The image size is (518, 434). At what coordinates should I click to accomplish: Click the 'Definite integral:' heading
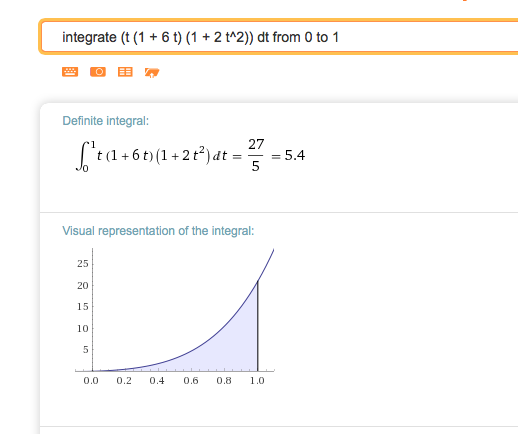[106, 121]
